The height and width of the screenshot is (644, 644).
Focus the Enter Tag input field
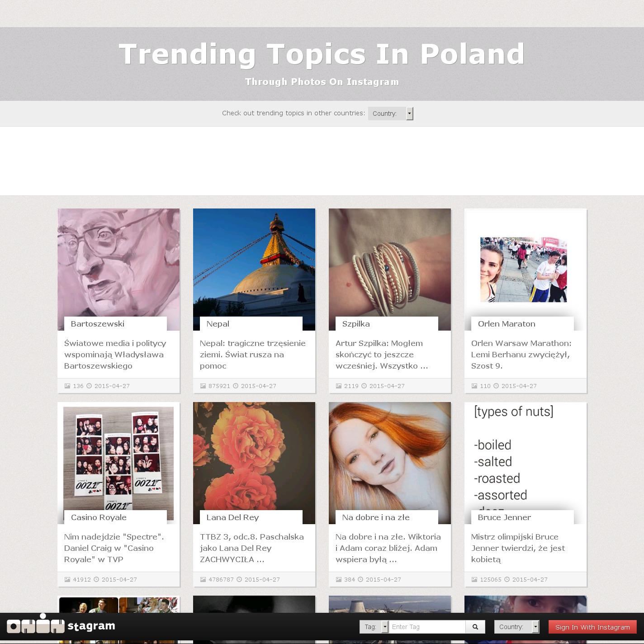tap(427, 627)
